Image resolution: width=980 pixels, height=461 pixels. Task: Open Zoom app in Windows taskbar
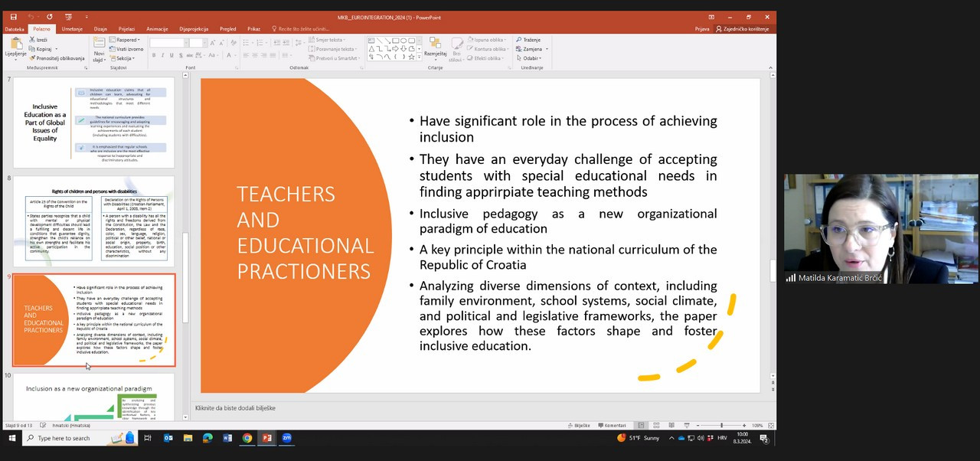(287, 438)
